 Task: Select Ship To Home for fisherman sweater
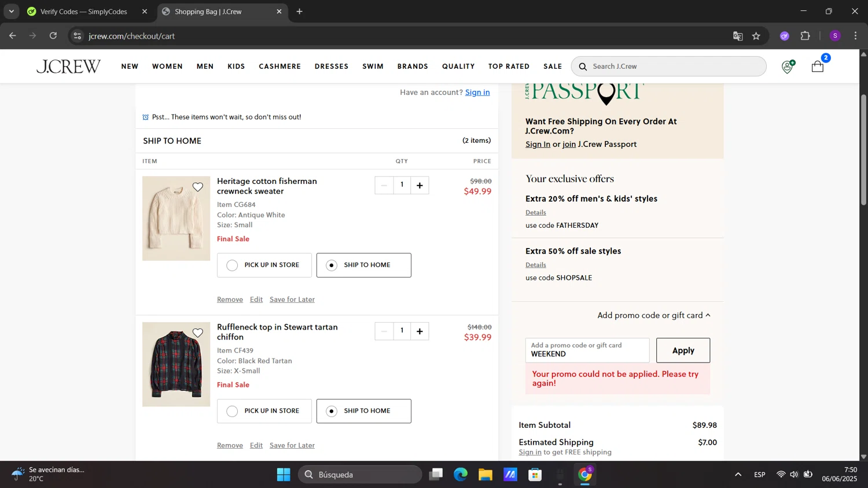pos(364,265)
